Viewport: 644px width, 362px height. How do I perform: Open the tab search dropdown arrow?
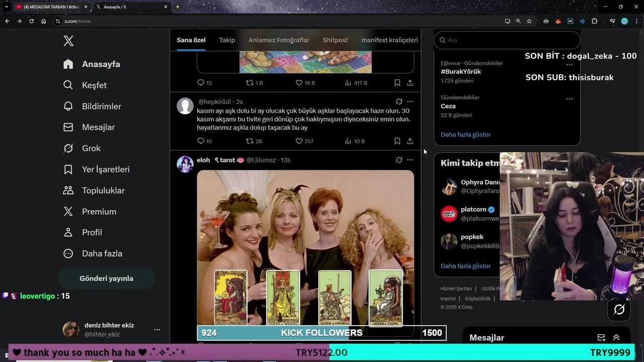[7, 7]
